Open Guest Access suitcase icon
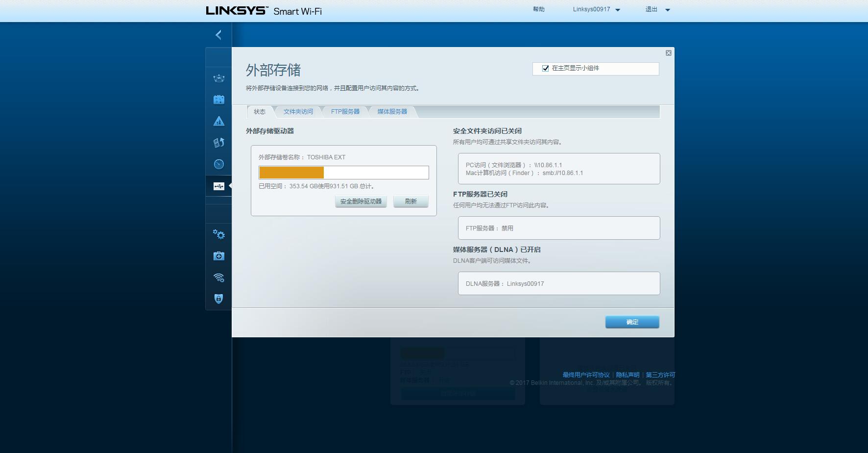 click(218, 100)
